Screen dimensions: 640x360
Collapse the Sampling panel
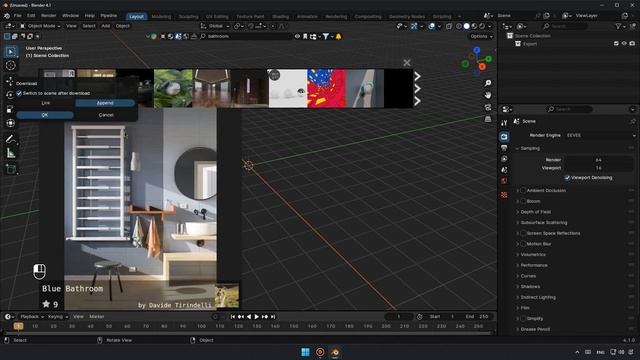coord(530,149)
